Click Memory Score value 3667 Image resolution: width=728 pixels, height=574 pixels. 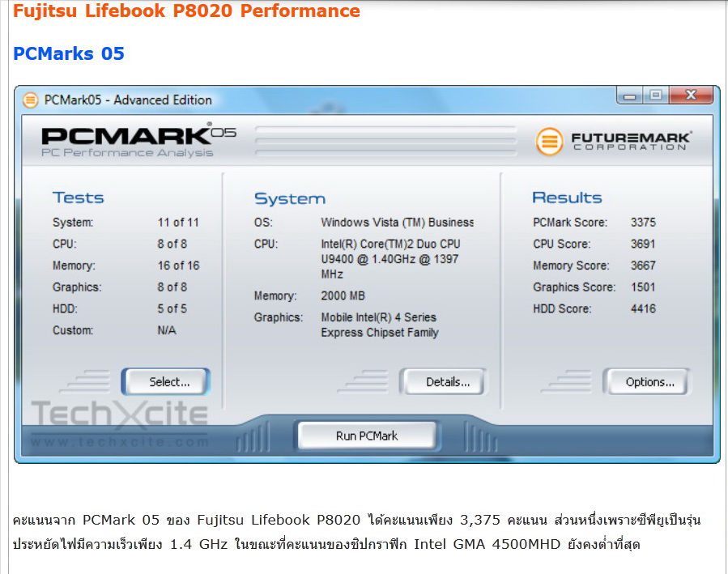(643, 266)
